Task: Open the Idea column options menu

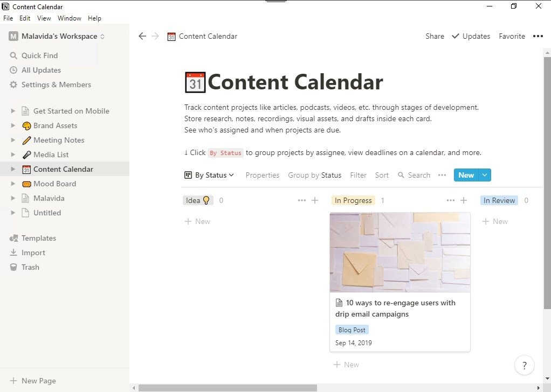Action: click(301, 200)
